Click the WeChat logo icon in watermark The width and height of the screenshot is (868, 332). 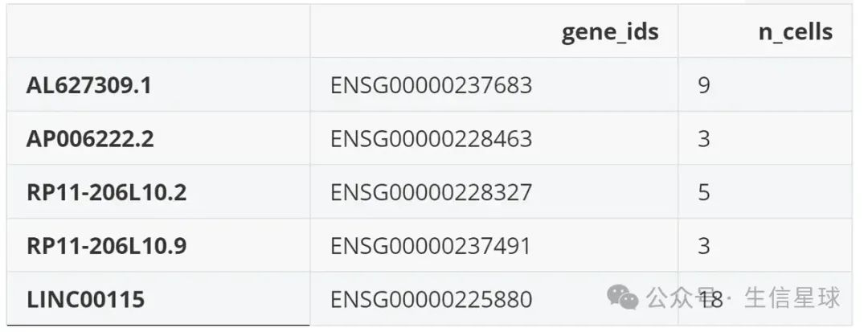click(623, 297)
